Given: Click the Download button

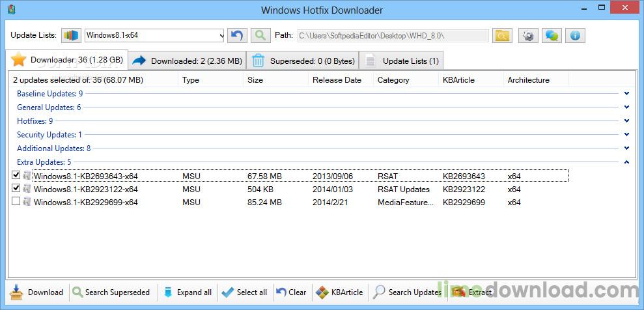Looking at the screenshot, I should pyautogui.click(x=36, y=292).
